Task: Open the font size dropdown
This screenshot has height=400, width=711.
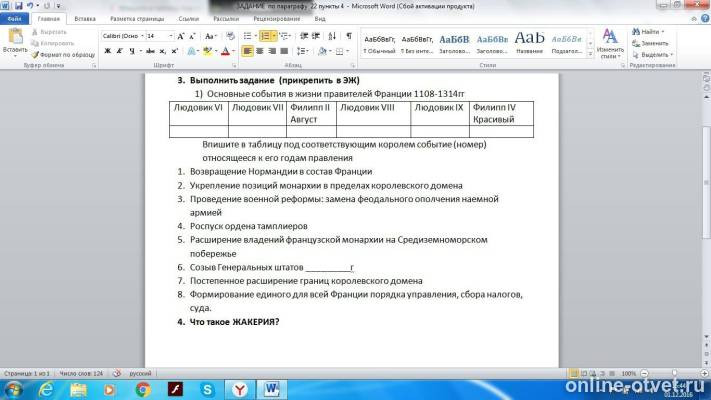Action: click(171, 36)
